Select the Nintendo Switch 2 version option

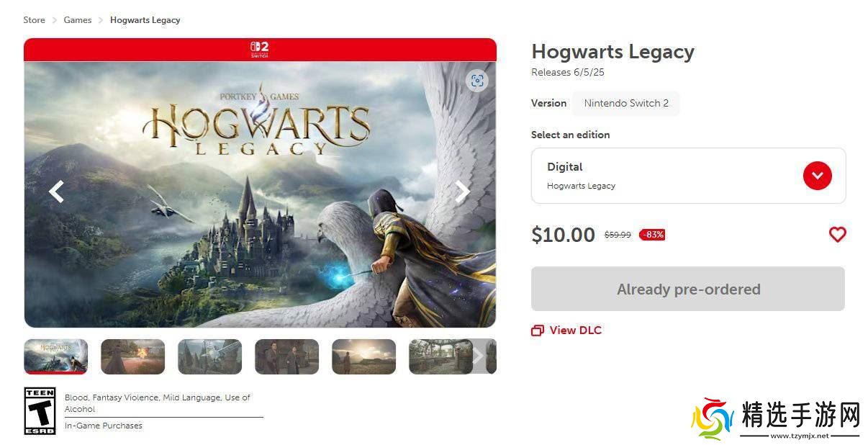(626, 103)
